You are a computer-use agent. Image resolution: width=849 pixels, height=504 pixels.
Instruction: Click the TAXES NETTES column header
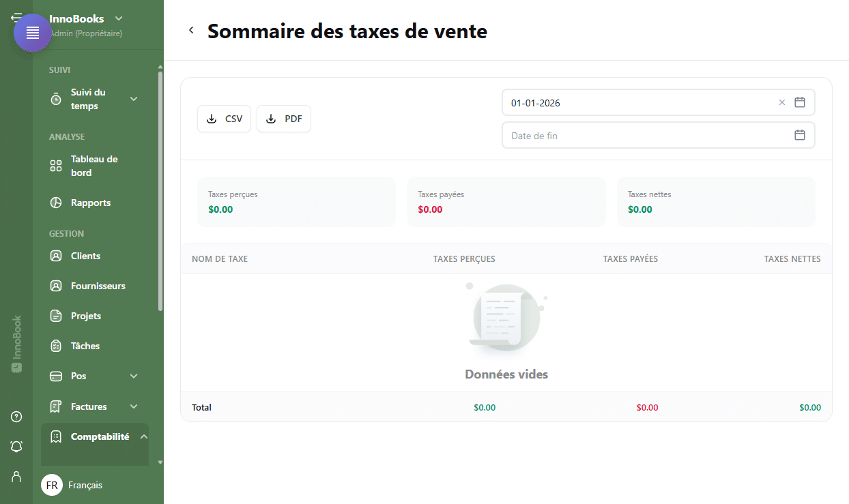pyautogui.click(x=792, y=259)
